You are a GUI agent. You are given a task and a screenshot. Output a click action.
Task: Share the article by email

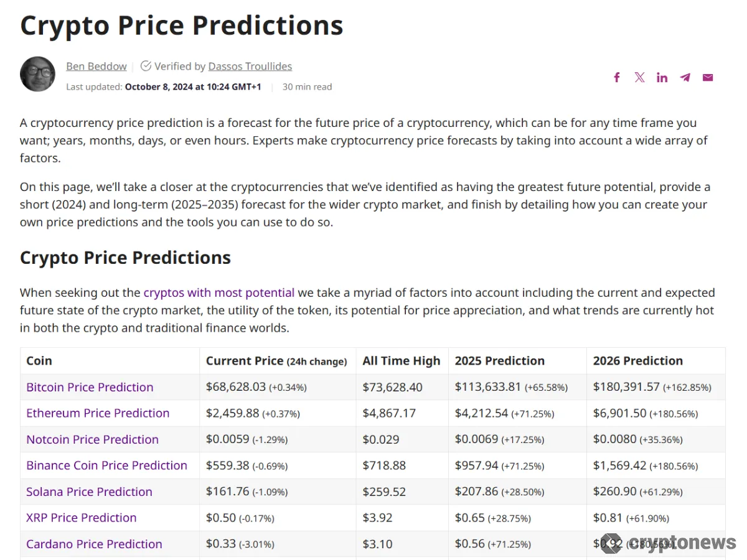tap(707, 77)
